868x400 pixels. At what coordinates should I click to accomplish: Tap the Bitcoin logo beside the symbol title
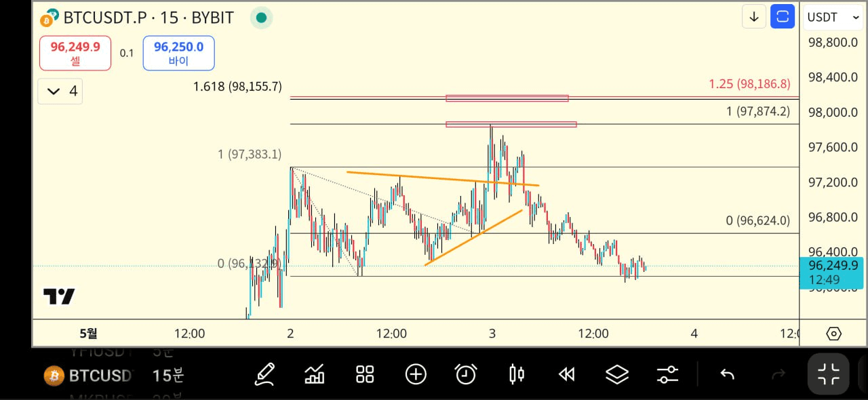click(x=49, y=18)
